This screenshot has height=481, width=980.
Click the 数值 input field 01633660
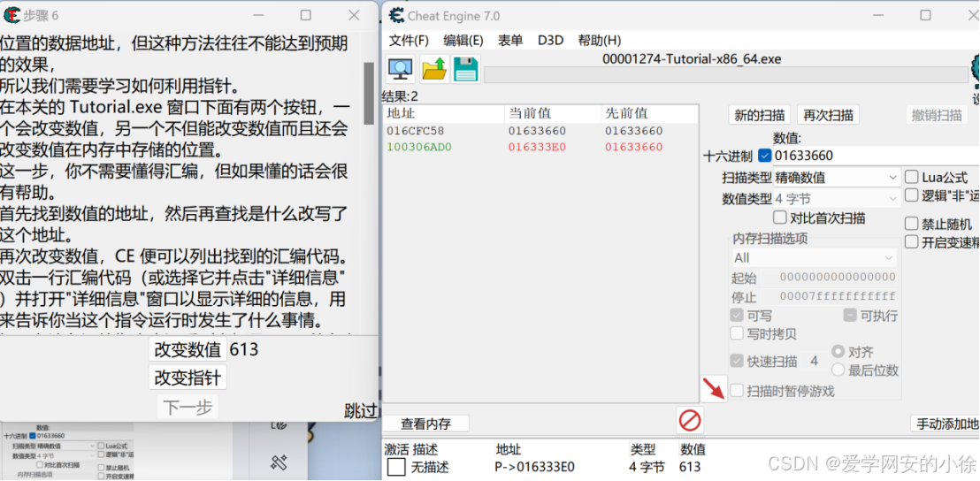tap(875, 156)
